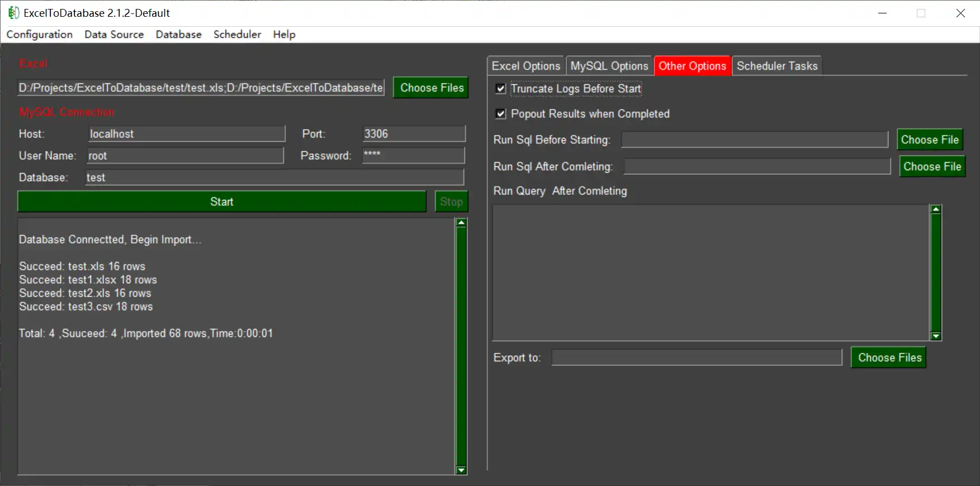Click the Host input field
980x486 pixels.
187,134
